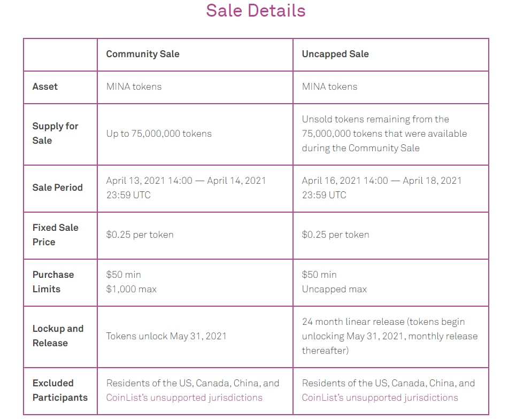The height and width of the screenshot is (420, 516).
Task: Click the Sale Period row label
Action: click(57, 188)
